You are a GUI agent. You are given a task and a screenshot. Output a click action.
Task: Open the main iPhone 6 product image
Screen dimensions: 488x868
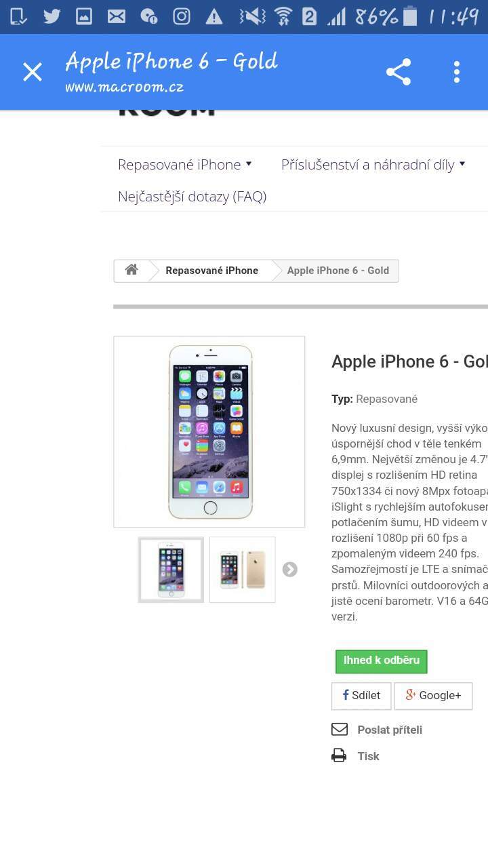[x=209, y=431]
